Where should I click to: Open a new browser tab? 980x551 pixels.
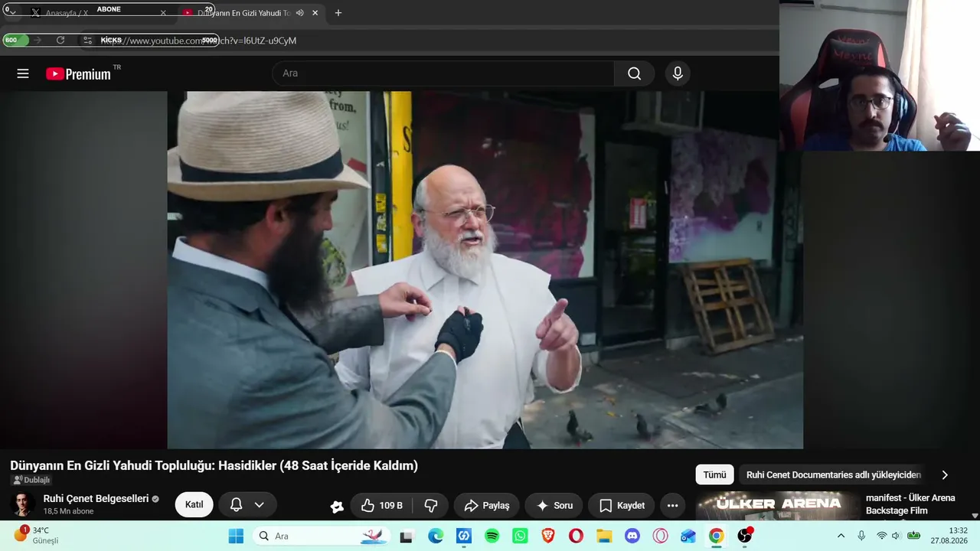tap(338, 13)
